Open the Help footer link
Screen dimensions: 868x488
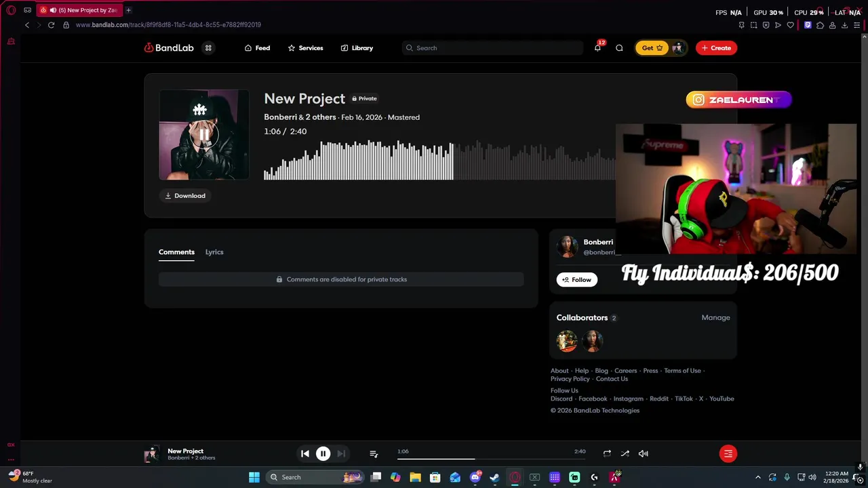pos(582,371)
